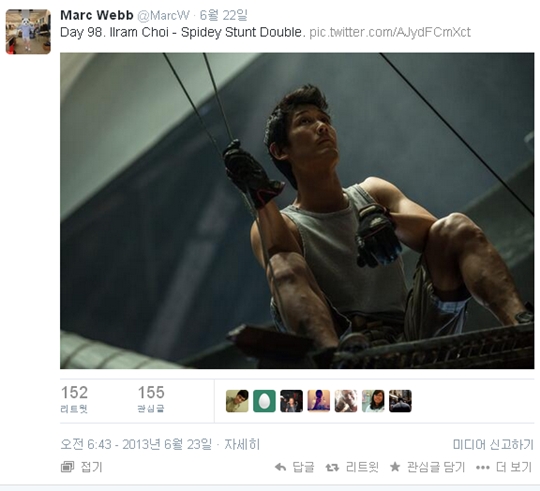Collapse the tweet with 접기

point(82,467)
